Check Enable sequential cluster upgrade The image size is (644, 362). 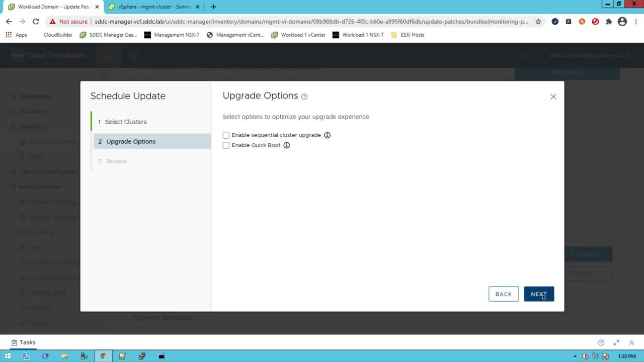pos(226,135)
